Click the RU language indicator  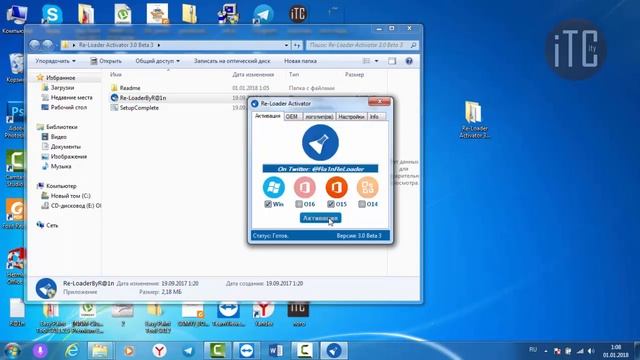click(533, 350)
